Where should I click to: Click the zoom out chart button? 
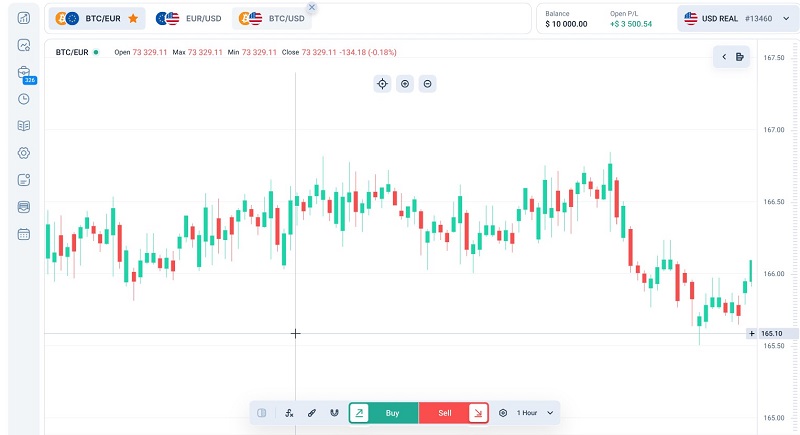[x=428, y=84]
